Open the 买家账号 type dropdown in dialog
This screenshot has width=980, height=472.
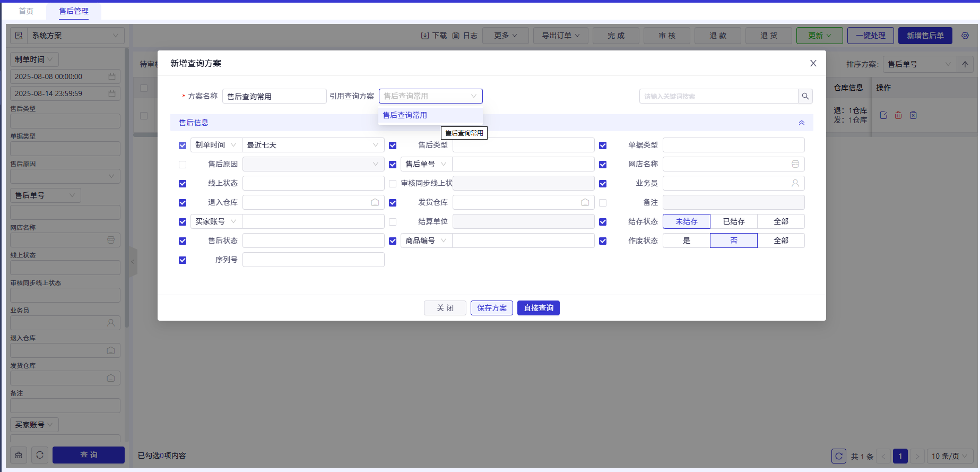pyautogui.click(x=216, y=221)
